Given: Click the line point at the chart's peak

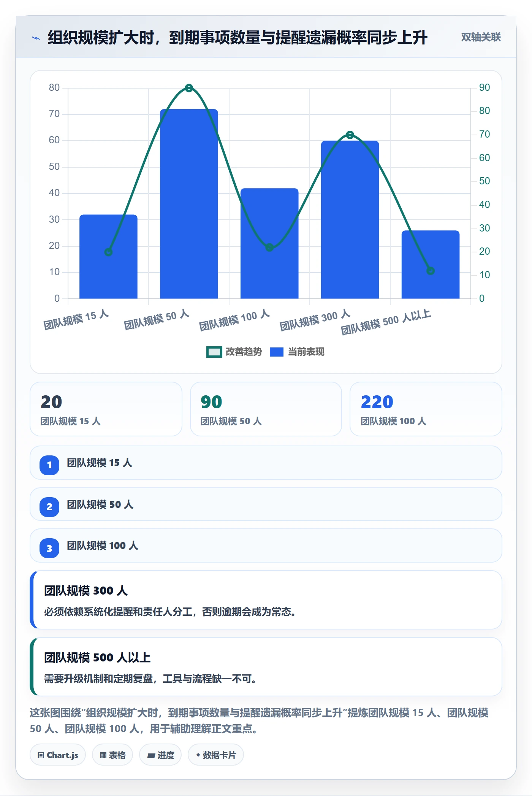Looking at the screenshot, I should pyautogui.click(x=189, y=88).
